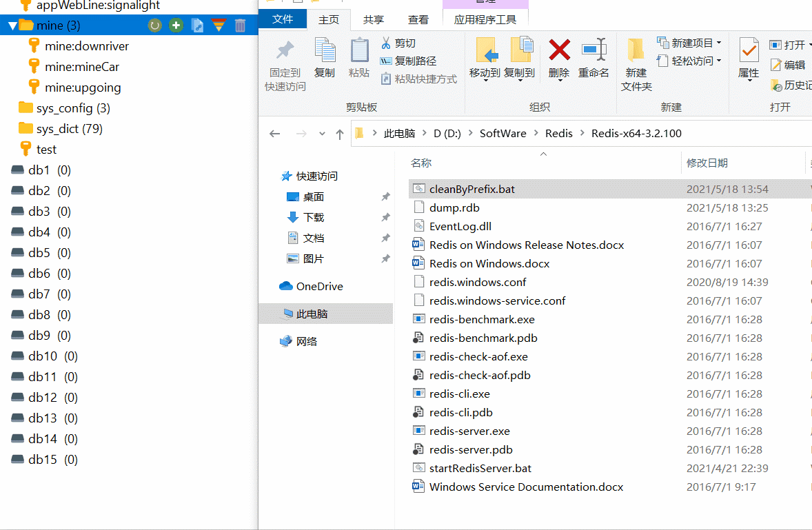
Task: Open 图片 in navigation pane
Action: coord(305,258)
